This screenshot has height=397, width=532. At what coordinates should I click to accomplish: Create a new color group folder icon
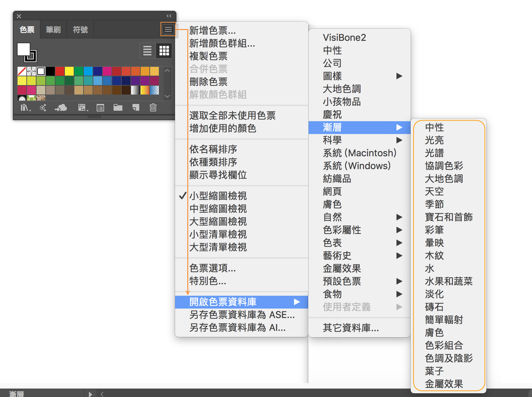[x=118, y=108]
